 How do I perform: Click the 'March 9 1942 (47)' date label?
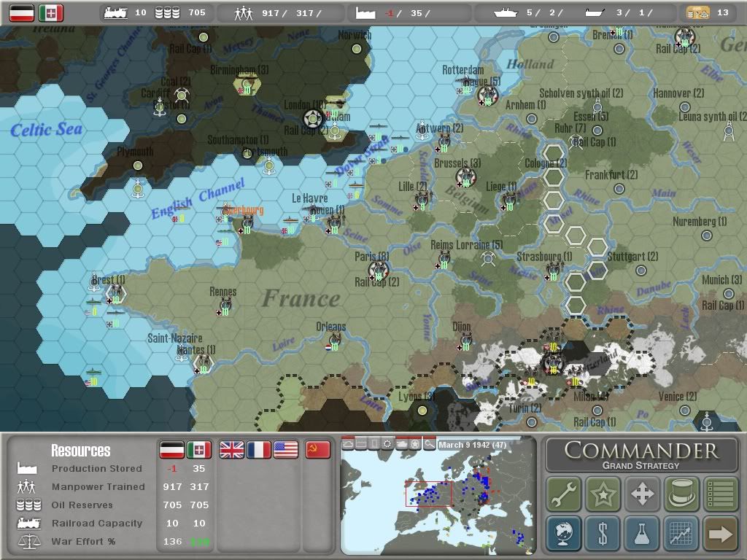click(x=473, y=445)
